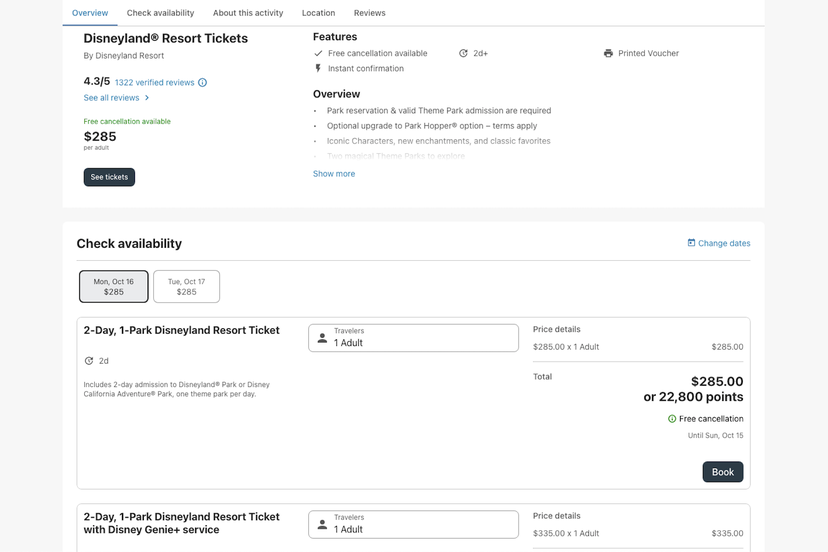828x552 pixels.
Task: Open Travelers dropdown for Genie+ service ticket
Action: point(413,524)
